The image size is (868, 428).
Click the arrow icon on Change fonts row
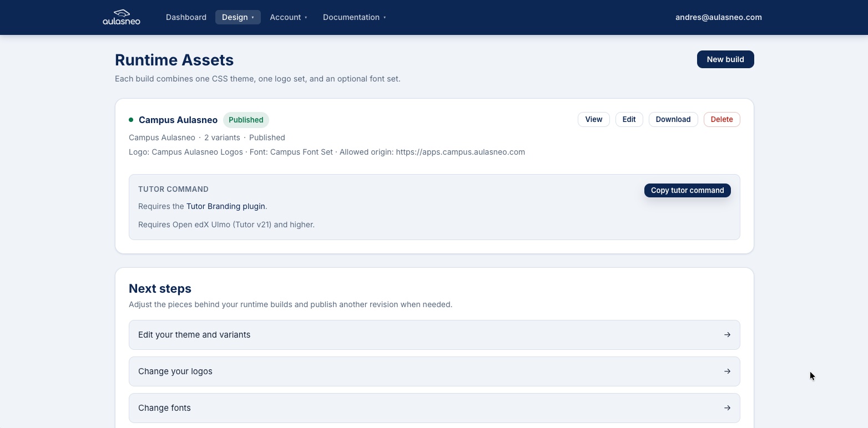click(727, 408)
